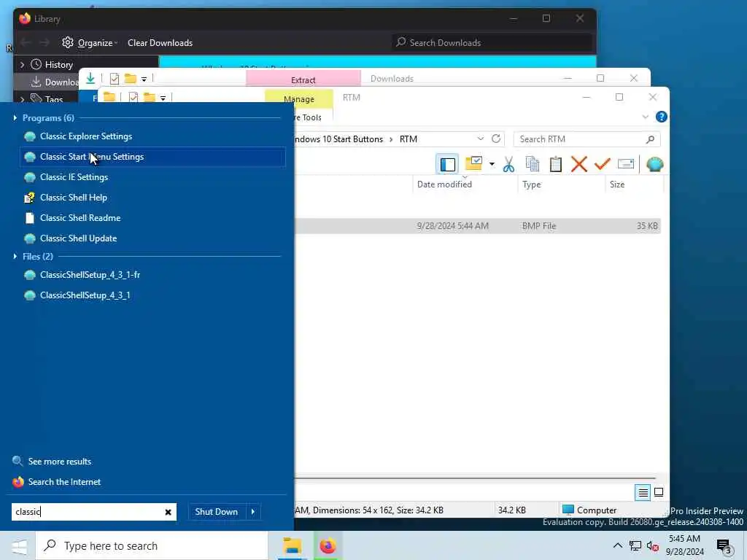Screen dimensions: 747x560
Task: Open File Explorer from taskbar
Action: (x=292, y=546)
